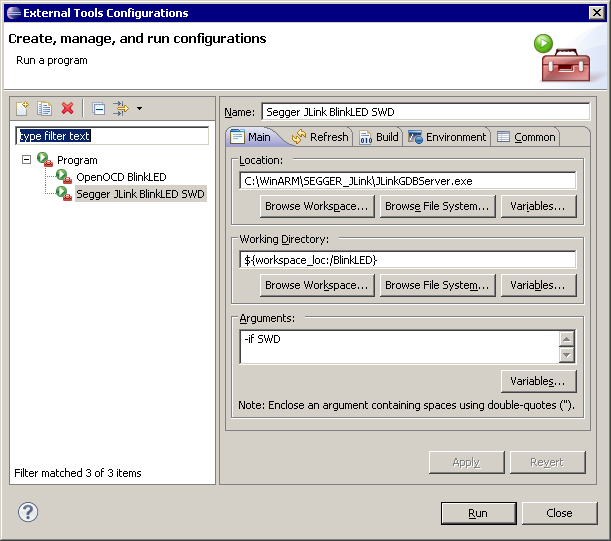The height and width of the screenshot is (541, 611).
Task: Click the Apply button
Action: (x=466, y=462)
